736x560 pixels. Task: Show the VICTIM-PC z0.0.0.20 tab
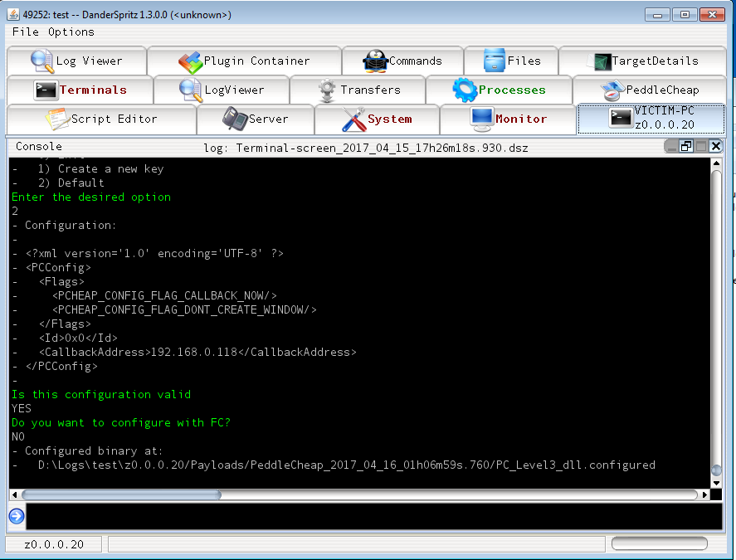(651, 119)
